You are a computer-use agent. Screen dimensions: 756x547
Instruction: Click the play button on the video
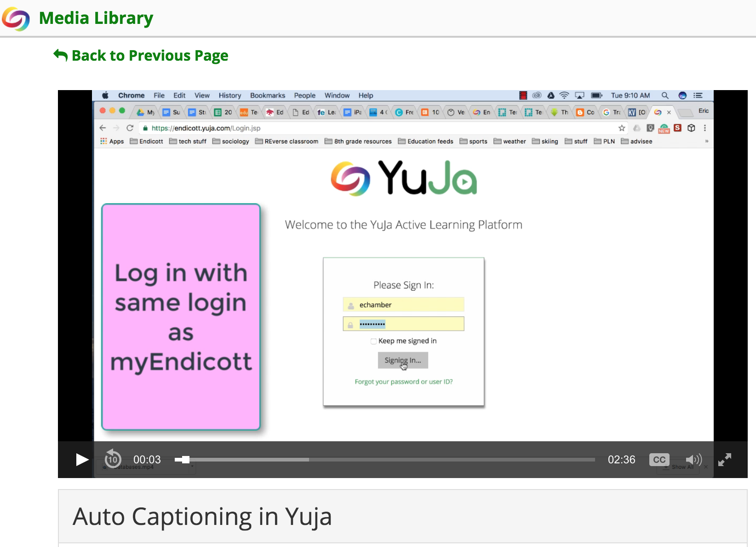82,460
